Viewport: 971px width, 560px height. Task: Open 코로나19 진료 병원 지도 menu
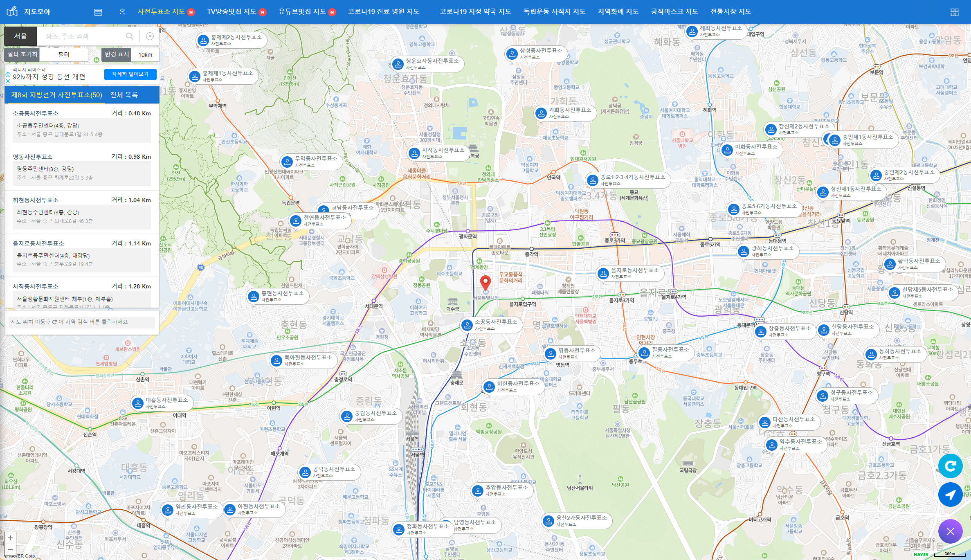tap(384, 11)
